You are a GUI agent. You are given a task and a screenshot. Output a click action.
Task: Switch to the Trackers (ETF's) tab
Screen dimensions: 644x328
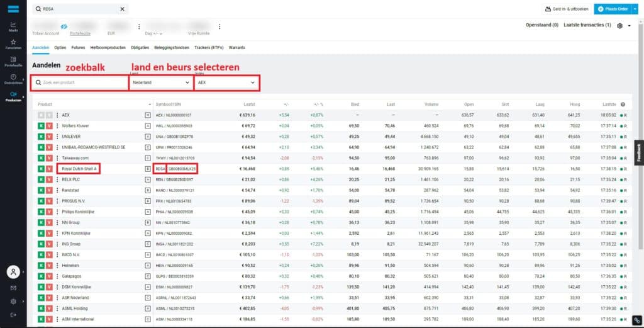click(x=209, y=48)
